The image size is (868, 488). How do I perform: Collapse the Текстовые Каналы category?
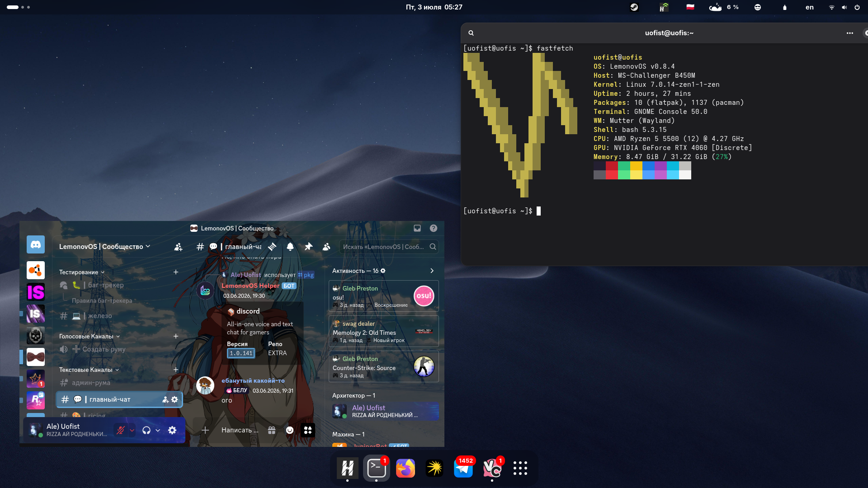coord(89,370)
